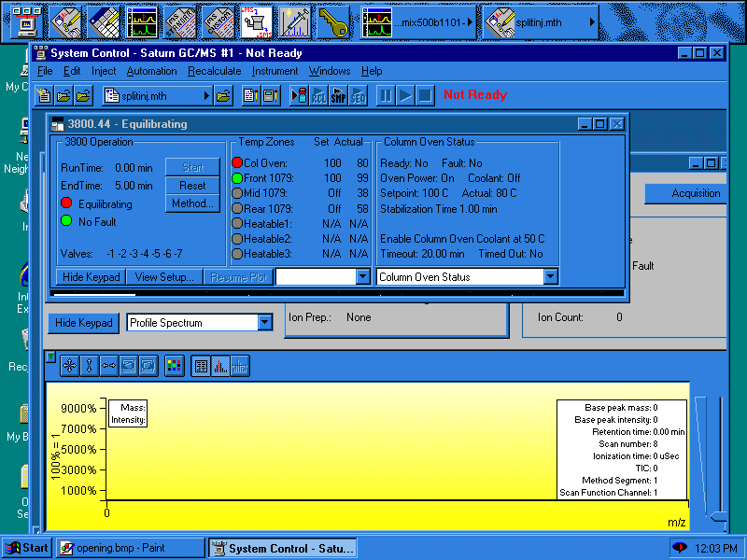Click the green pin toggle above spectrum toolbar
747x560 pixels.
[51, 357]
